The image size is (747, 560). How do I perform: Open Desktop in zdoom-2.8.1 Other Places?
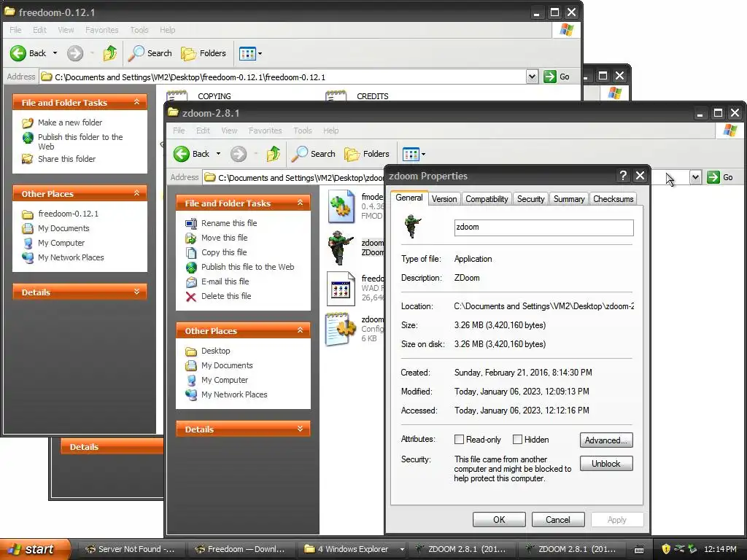coord(215,351)
